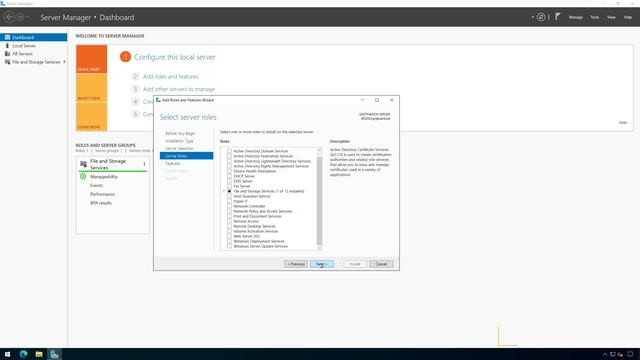Click the Quick Start tile
The width and height of the screenshot is (640, 360).
(x=91, y=59)
